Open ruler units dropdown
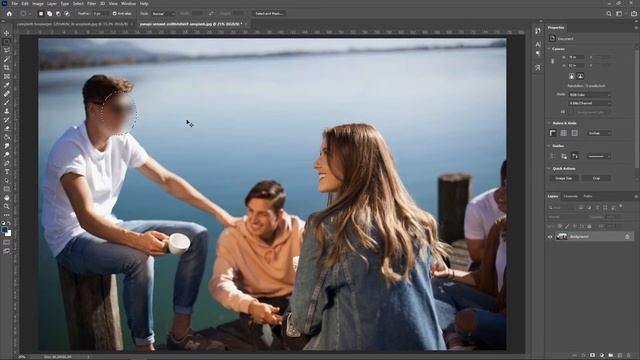Viewport: 640px width, 360px height. coord(599,133)
